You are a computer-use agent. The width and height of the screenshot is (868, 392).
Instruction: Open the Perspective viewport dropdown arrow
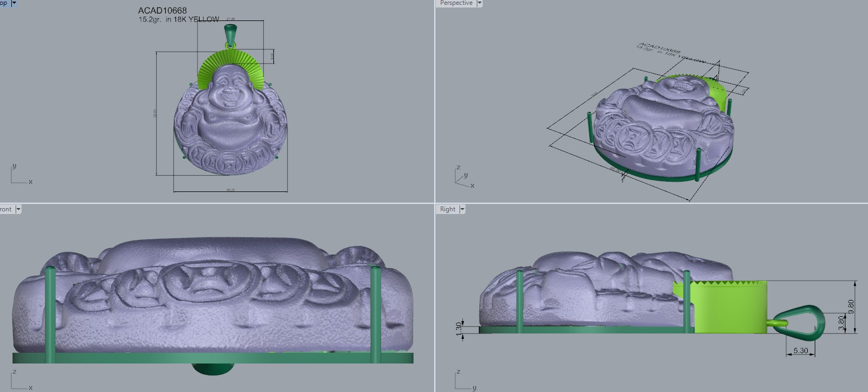click(x=479, y=3)
